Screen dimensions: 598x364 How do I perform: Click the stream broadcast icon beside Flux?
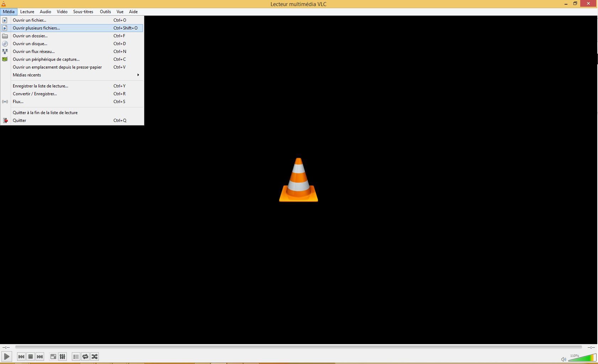tap(5, 102)
